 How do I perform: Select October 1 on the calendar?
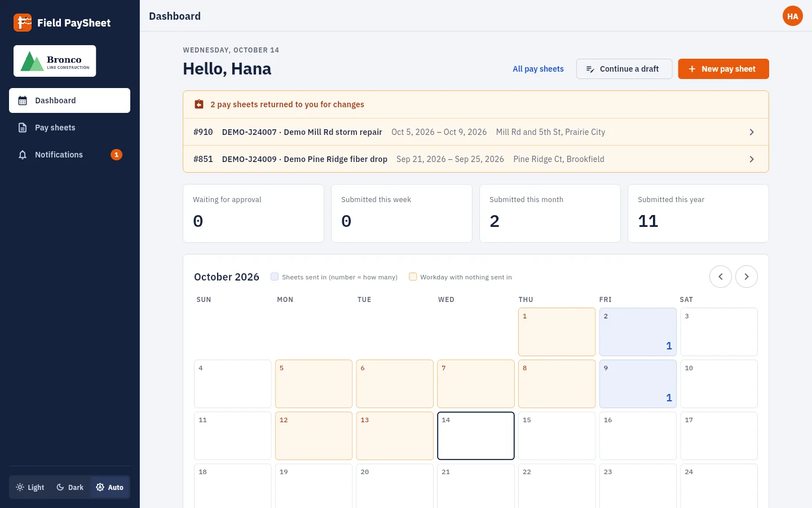(557, 332)
